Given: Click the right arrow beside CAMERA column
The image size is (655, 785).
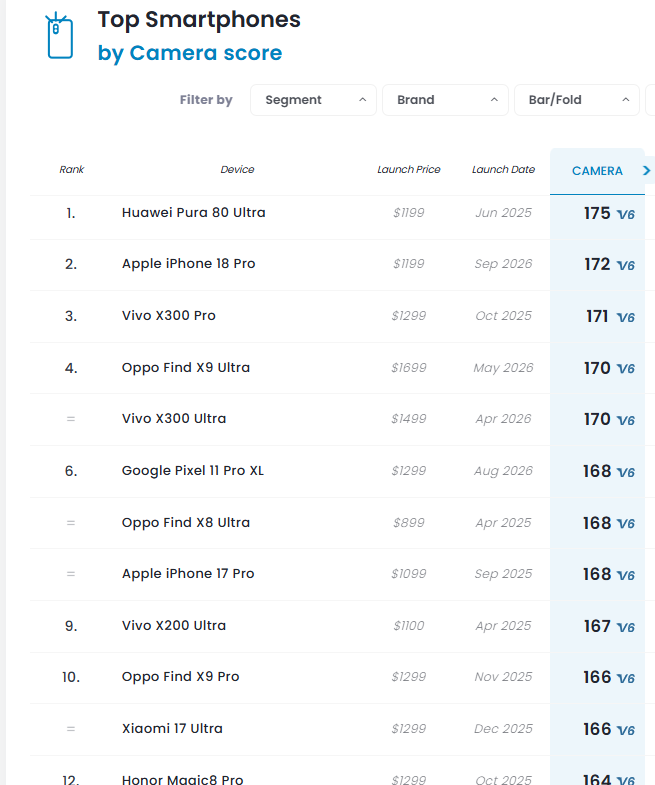Looking at the screenshot, I should pos(646,171).
